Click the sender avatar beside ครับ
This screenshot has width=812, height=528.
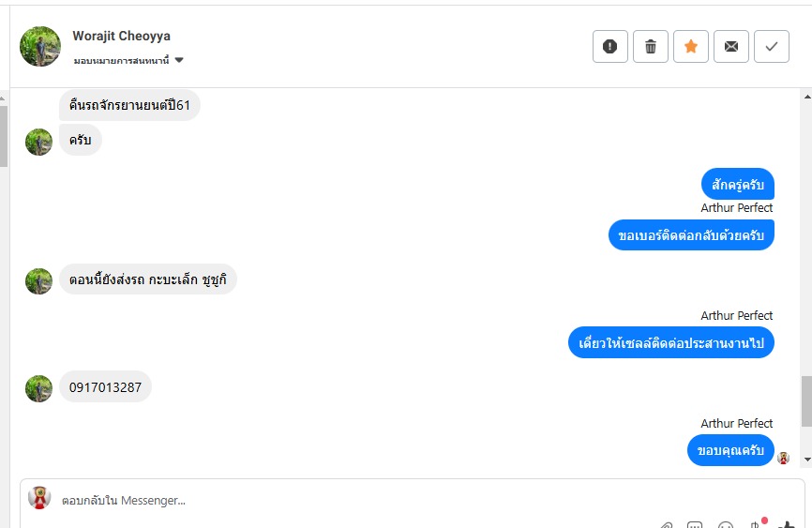38,142
